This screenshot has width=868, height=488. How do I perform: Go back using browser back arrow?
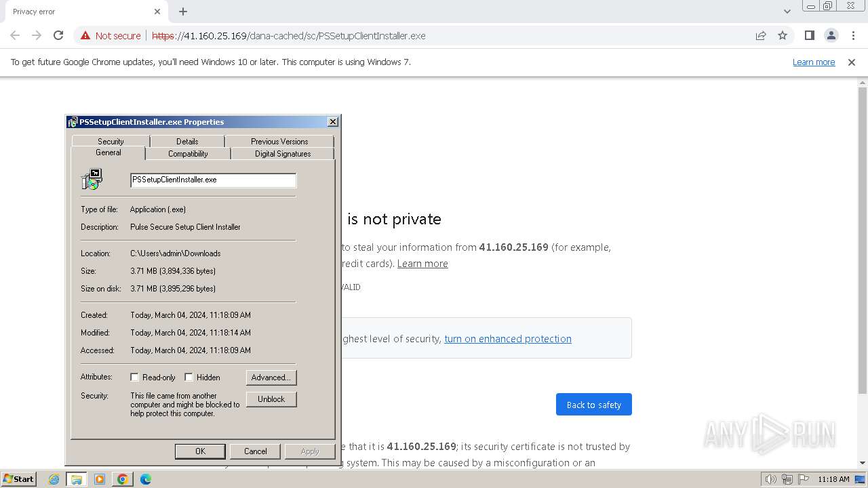pyautogui.click(x=15, y=35)
